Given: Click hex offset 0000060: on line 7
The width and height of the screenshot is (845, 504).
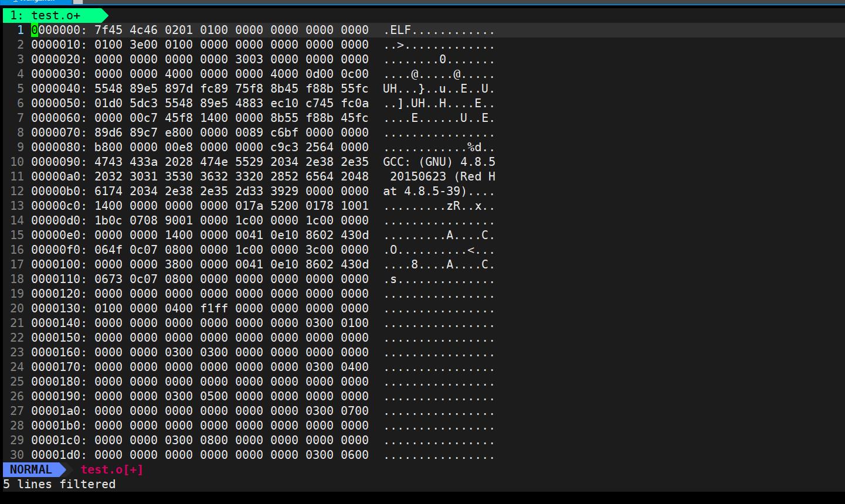Looking at the screenshot, I should click(59, 118).
